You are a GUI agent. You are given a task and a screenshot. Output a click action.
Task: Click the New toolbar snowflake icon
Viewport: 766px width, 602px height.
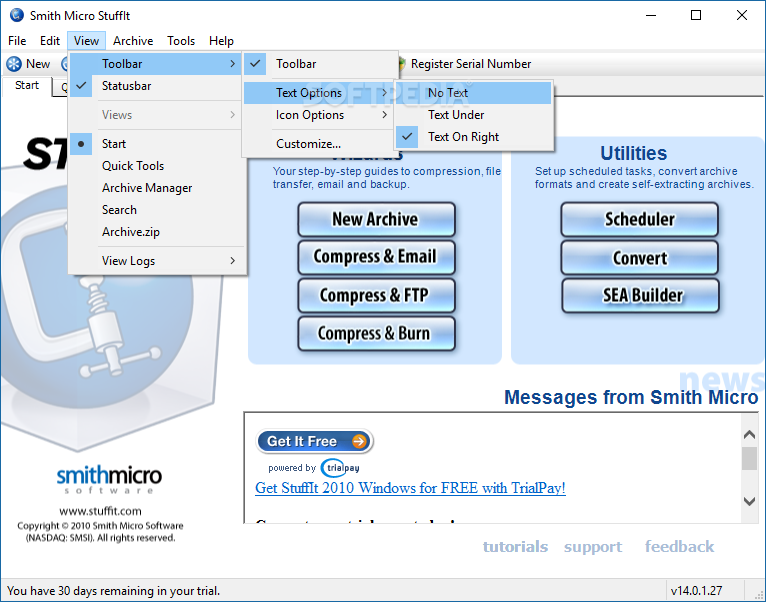click(x=14, y=64)
